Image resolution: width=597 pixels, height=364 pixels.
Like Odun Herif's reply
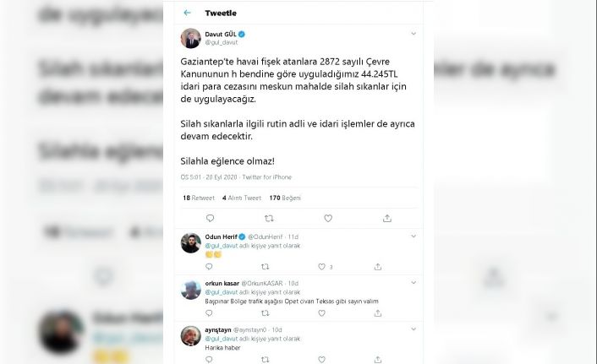coord(321,267)
